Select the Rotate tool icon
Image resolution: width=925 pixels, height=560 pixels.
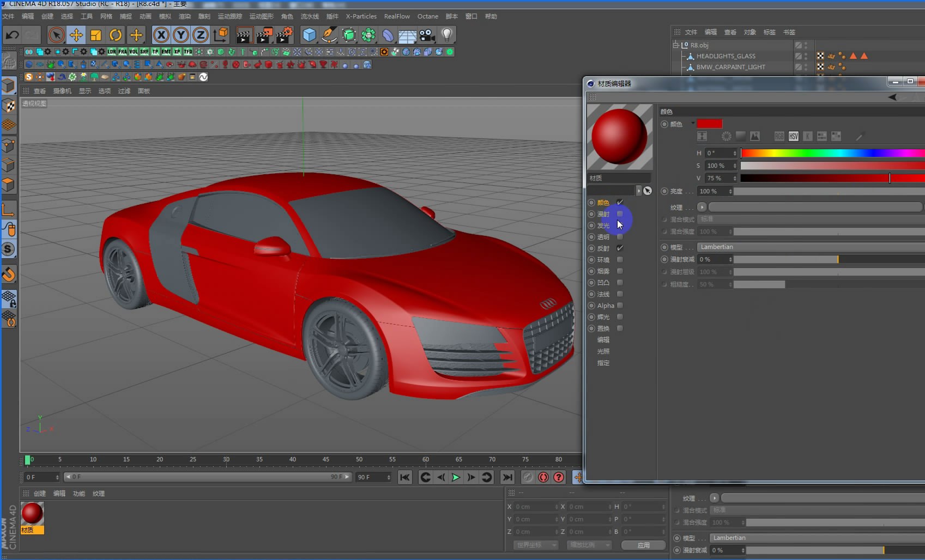tap(116, 35)
